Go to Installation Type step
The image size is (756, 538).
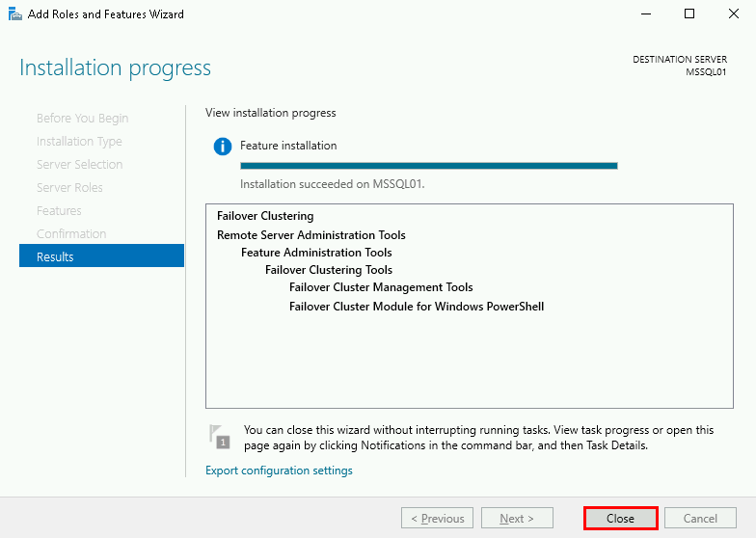79,142
